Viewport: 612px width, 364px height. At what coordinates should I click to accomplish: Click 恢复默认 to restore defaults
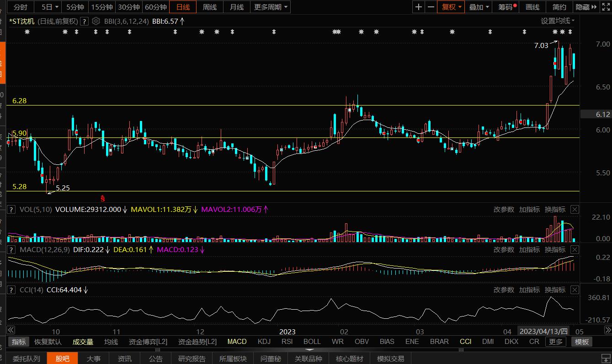(48, 342)
